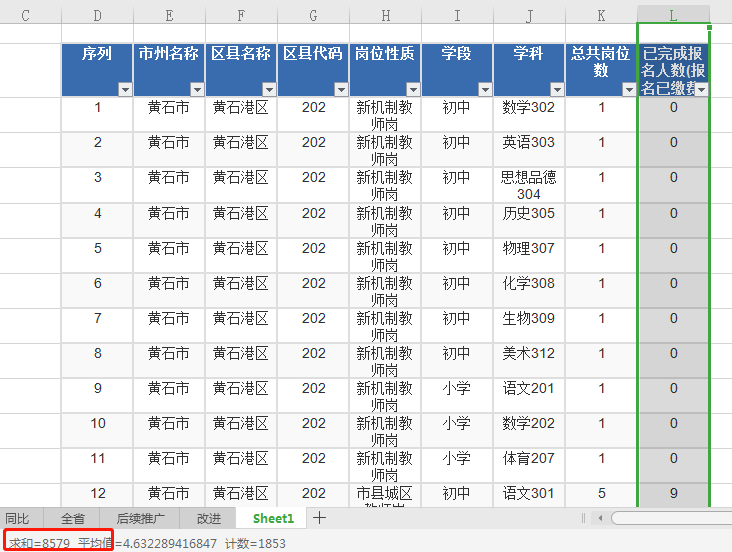Click the horizontal scrollbar track
This screenshot has height=552, width=732.
[x=670, y=518]
